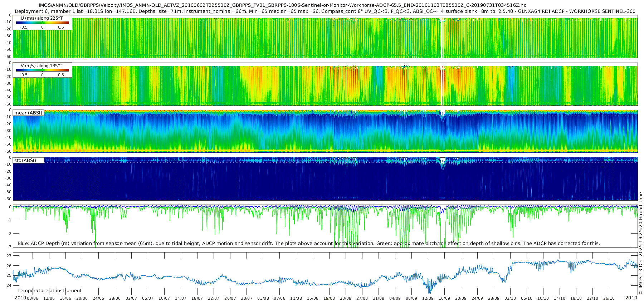The image size is (644, 304).
Task: Click the Deployment 6 metadata line
Action: [325, 11]
